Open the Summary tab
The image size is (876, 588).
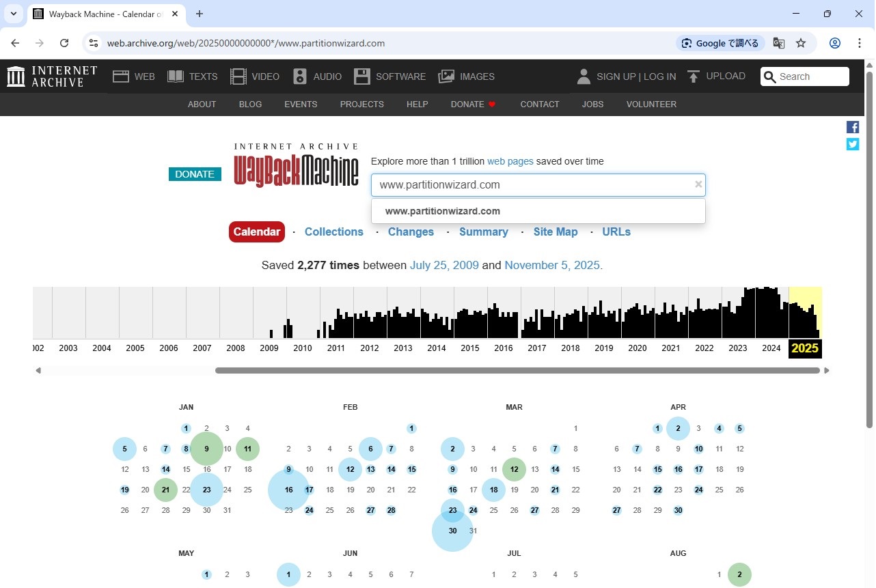tap(483, 232)
